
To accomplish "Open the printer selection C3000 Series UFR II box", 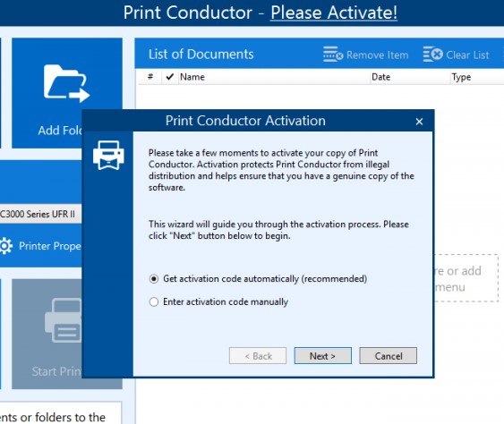I will tap(40, 214).
